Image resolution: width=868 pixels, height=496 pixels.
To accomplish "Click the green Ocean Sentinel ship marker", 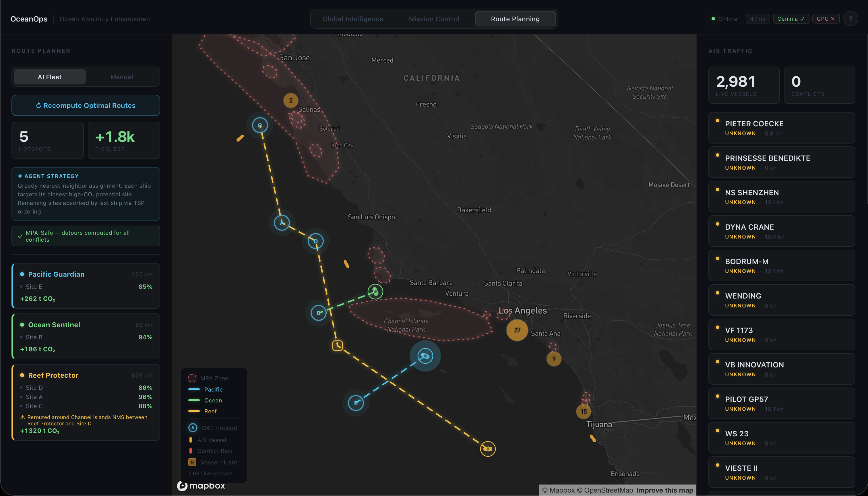I will tap(375, 292).
